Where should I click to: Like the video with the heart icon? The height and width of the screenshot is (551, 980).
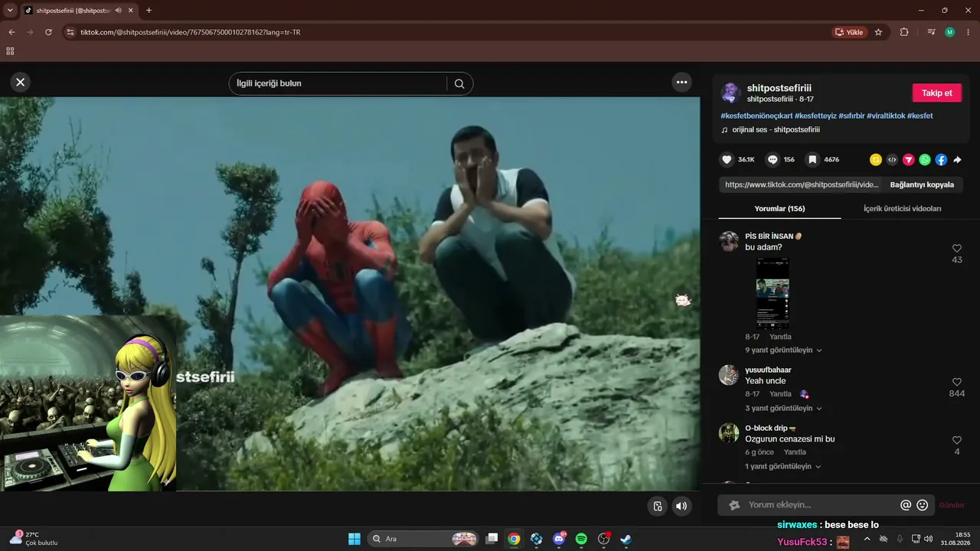727,160
